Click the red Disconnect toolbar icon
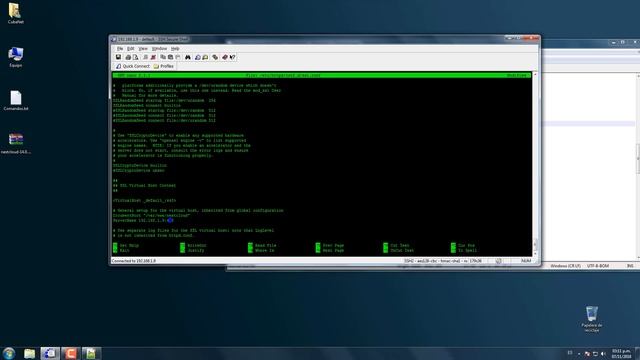 click(153, 57)
